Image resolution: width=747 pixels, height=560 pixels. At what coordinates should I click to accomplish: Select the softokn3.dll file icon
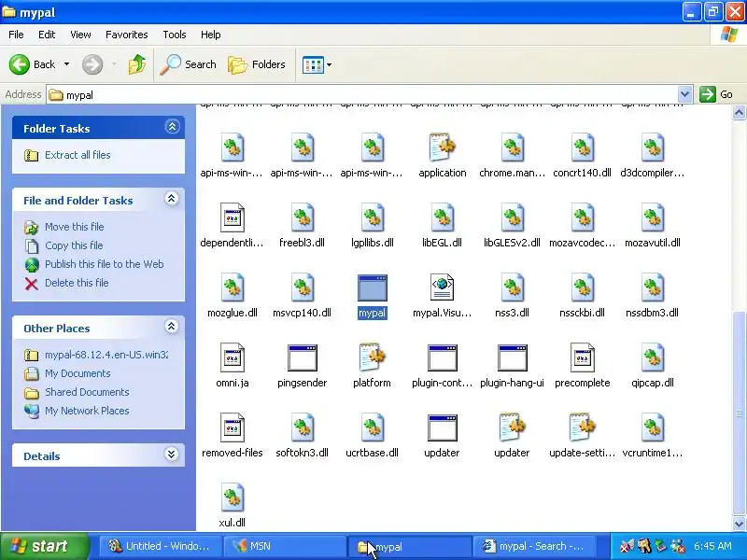point(302,427)
